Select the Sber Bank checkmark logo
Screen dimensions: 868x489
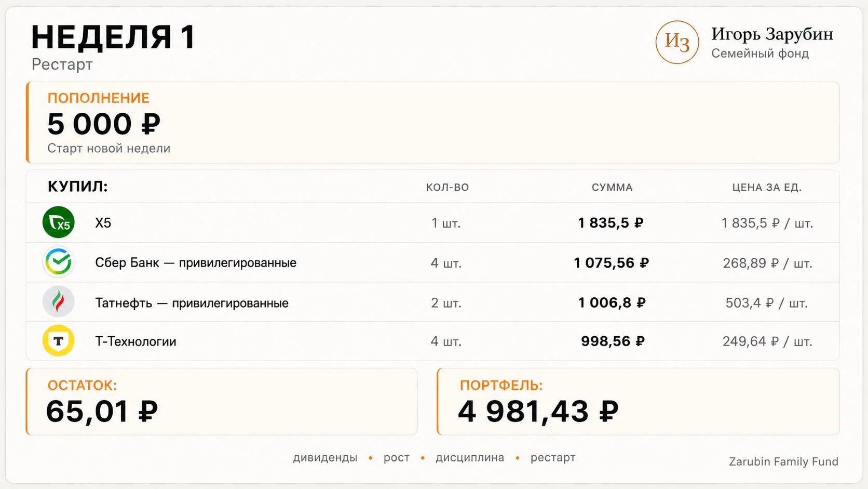point(59,262)
